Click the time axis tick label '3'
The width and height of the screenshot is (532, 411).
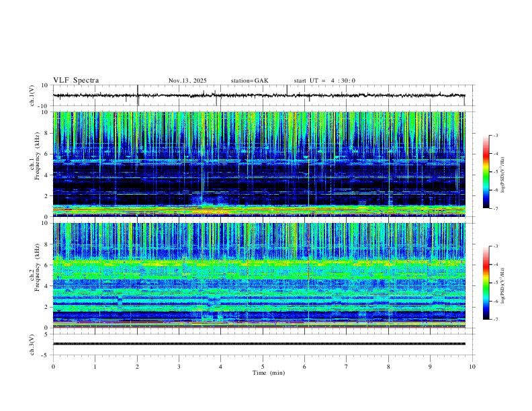(179, 367)
